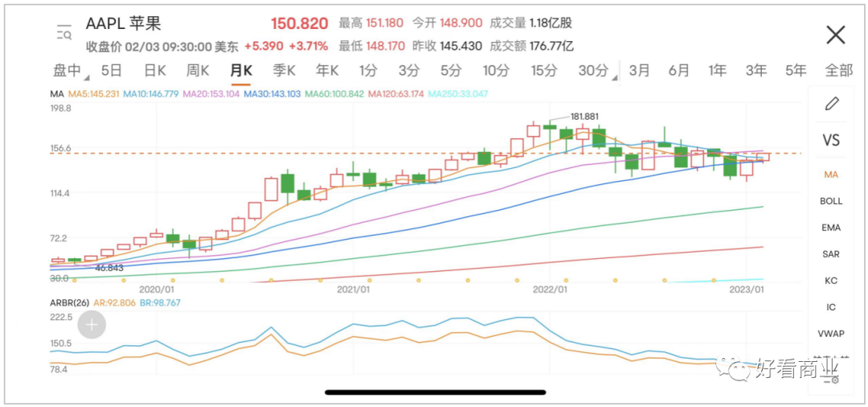Switch to the 日K daily chart tab
868x407 pixels.
point(155,70)
